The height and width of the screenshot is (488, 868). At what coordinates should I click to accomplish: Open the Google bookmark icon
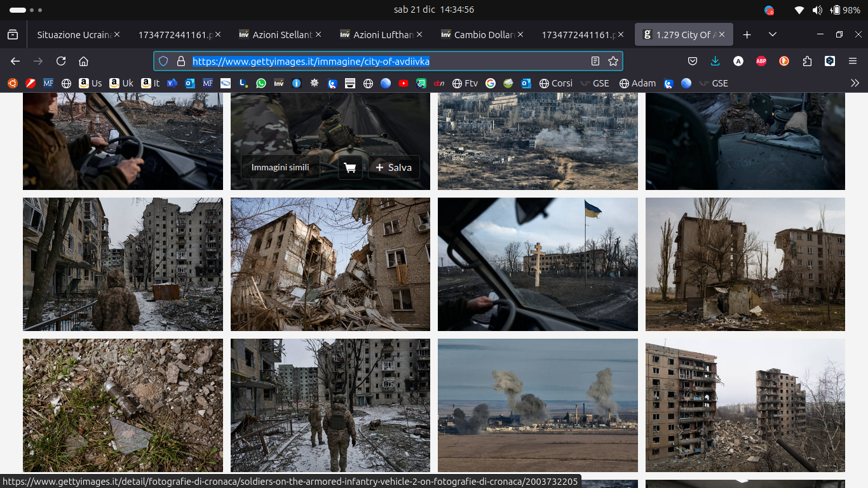490,83
